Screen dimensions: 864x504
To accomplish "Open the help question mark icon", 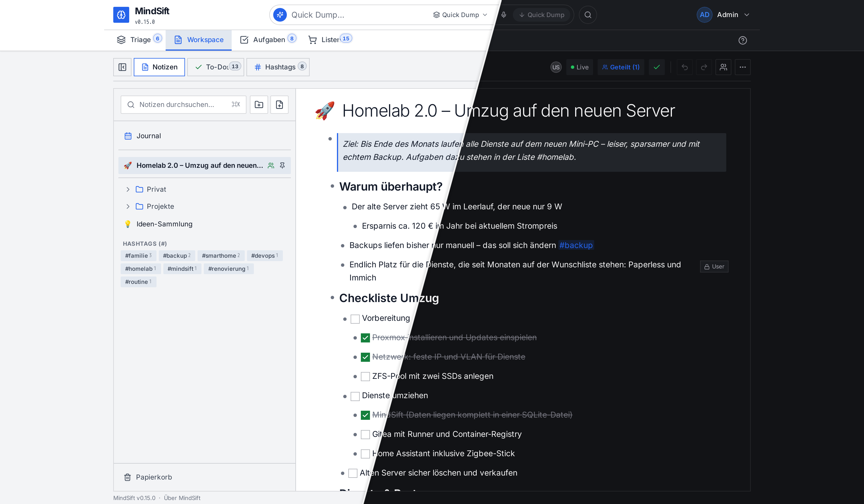I will pyautogui.click(x=743, y=40).
